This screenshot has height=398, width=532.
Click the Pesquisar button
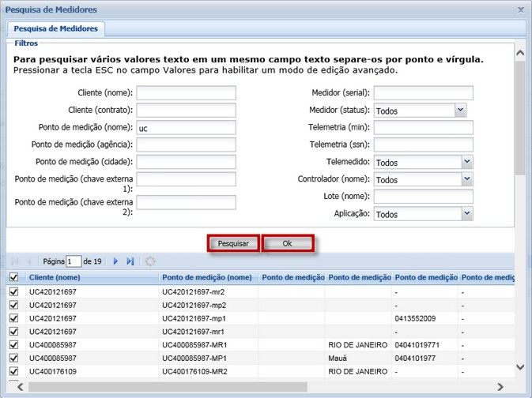233,244
